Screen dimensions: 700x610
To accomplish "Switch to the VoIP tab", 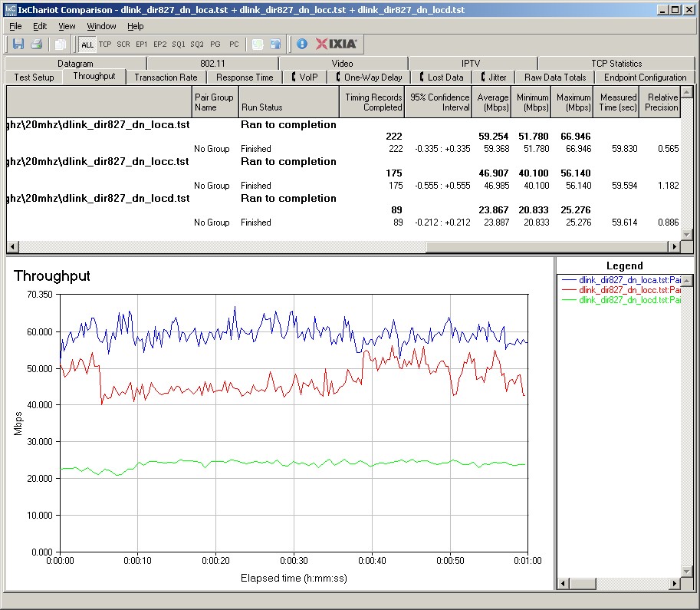I will tap(305, 77).
